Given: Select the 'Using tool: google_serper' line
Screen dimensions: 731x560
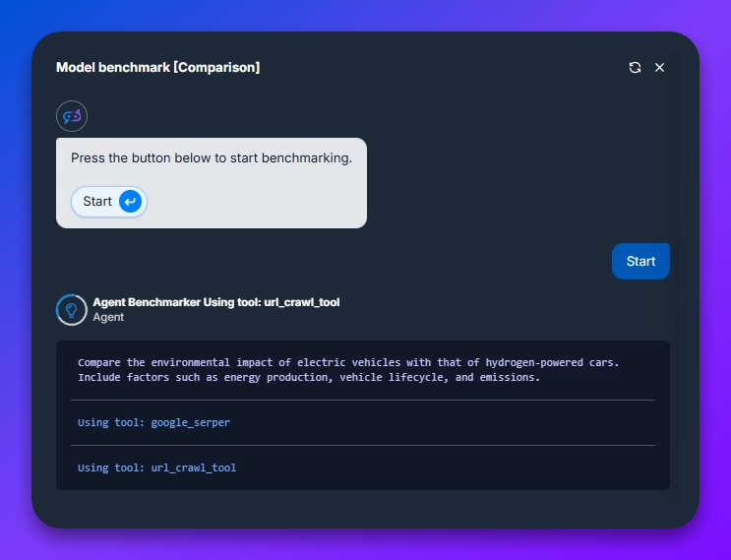Looking at the screenshot, I should pos(153,422).
